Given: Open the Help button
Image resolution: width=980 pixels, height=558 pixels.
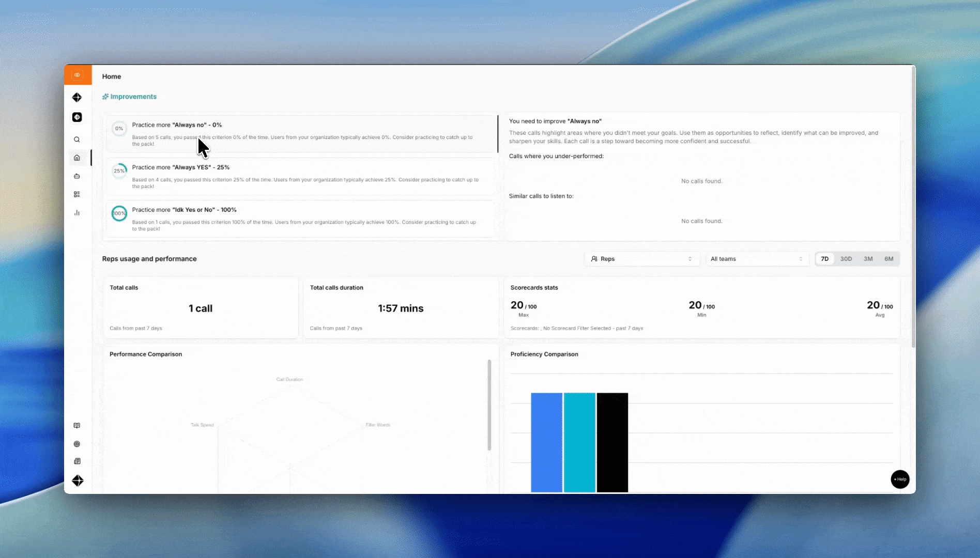Looking at the screenshot, I should click(900, 479).
